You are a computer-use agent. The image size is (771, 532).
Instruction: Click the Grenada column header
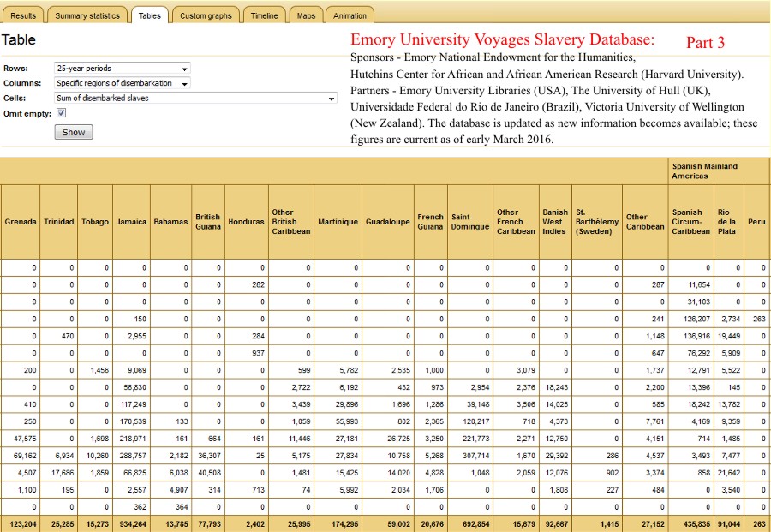point(21,222)
